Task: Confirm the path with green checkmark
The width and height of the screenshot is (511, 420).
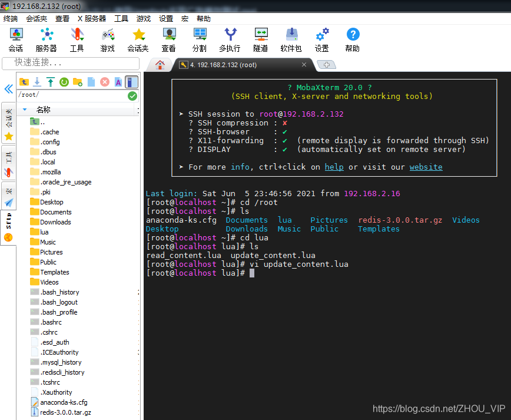Action: click(x=132, y=96)
